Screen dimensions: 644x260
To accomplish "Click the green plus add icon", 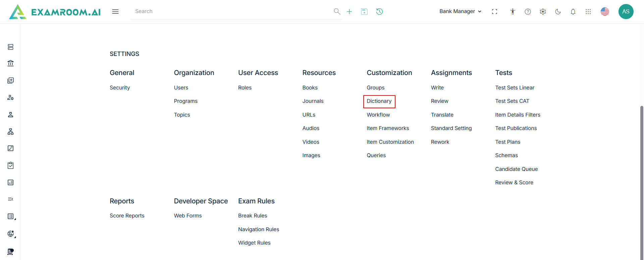I will (349, 12).
